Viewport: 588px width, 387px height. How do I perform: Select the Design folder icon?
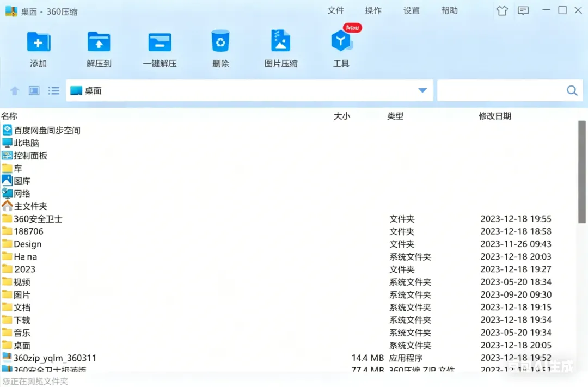[7, 244]
